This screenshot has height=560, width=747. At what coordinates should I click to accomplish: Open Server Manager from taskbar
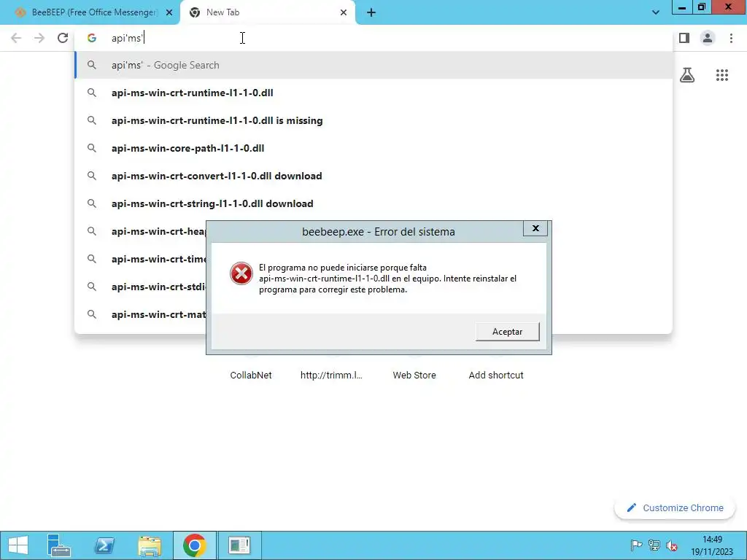coord(59,545)
